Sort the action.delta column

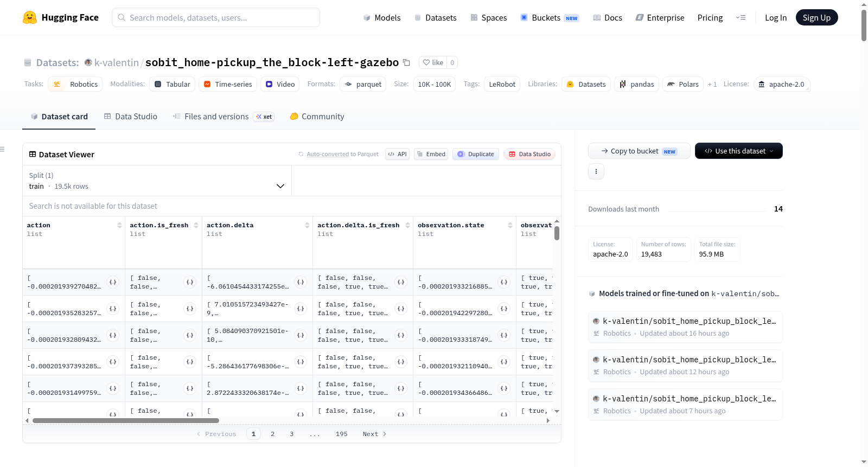(307, 225)
